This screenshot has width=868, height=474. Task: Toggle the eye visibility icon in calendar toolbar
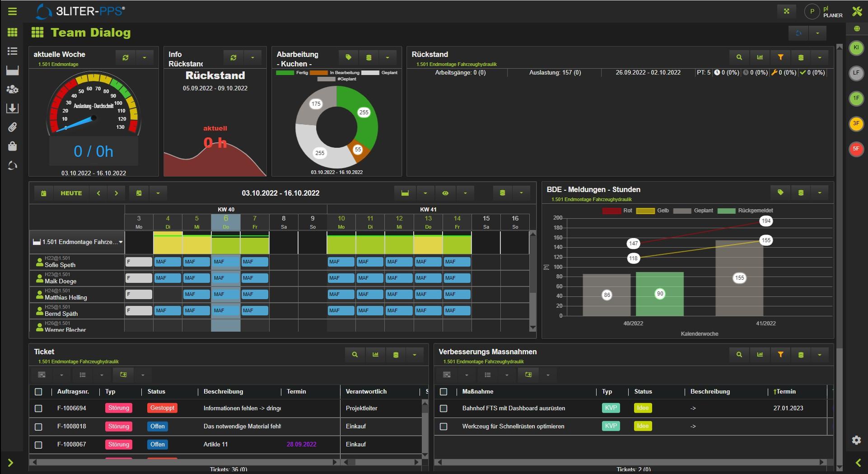coord(445,193)
